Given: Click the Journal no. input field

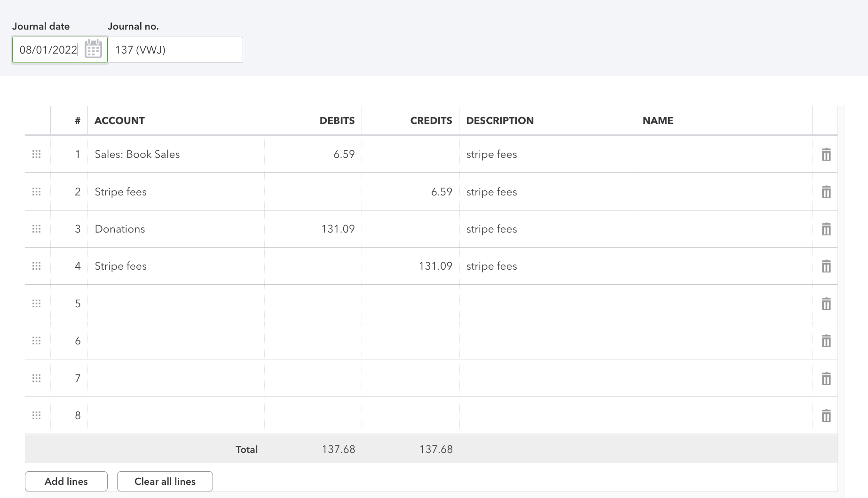Looking at the screenshot, I should click(175, 50).
